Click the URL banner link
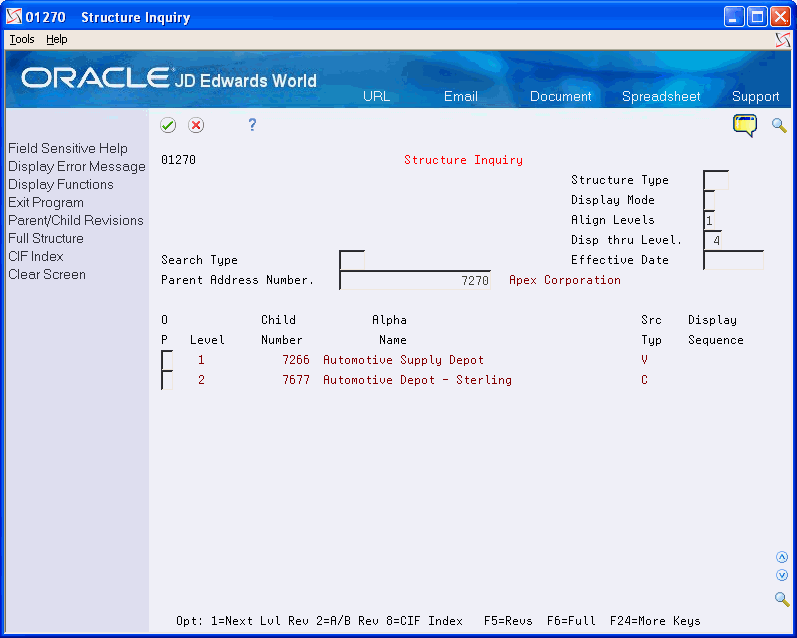 376,97
